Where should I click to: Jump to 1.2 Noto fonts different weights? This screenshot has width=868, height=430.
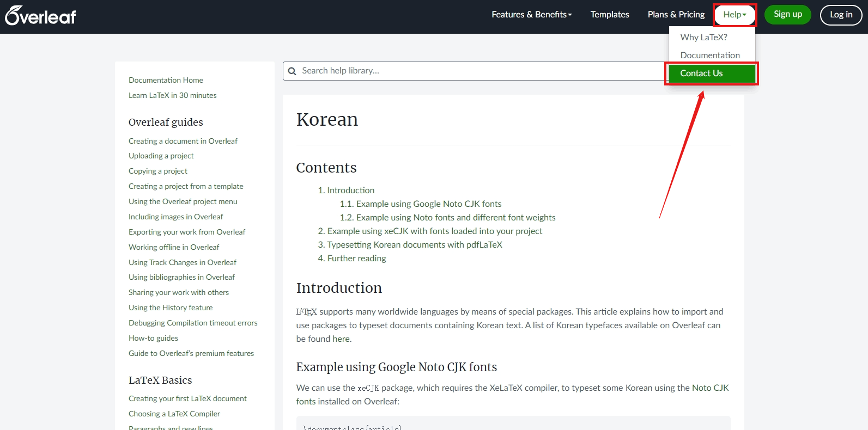448,217
